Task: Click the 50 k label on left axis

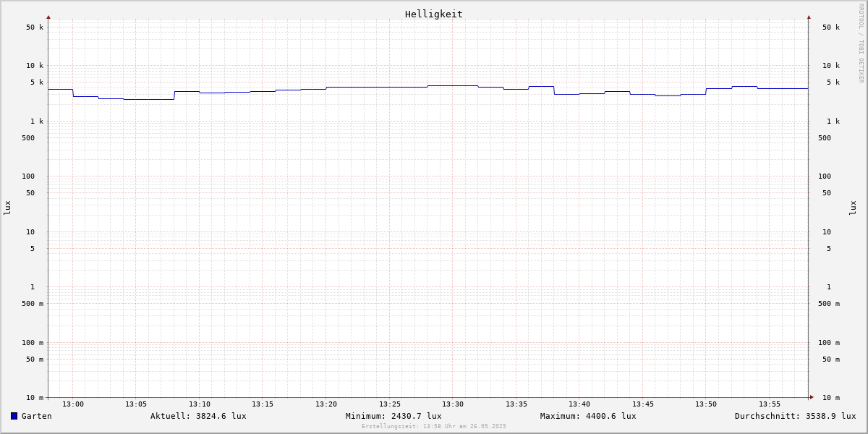Action: click(35, 27)
